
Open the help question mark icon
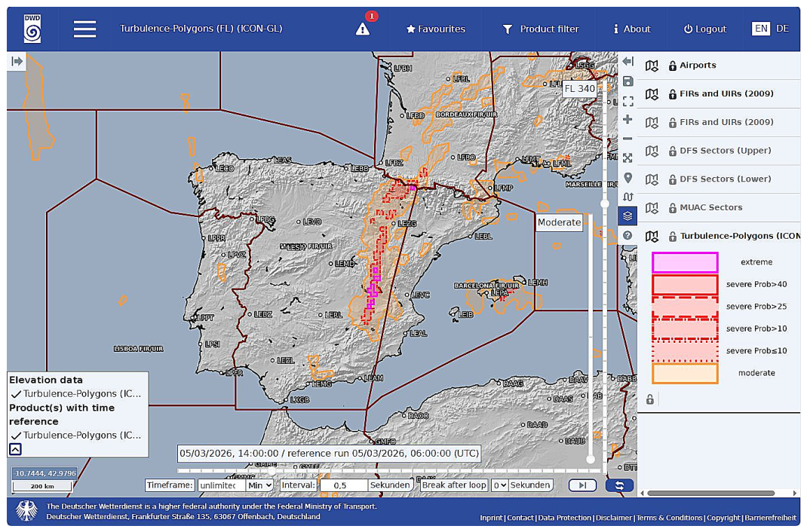point(627,235)
